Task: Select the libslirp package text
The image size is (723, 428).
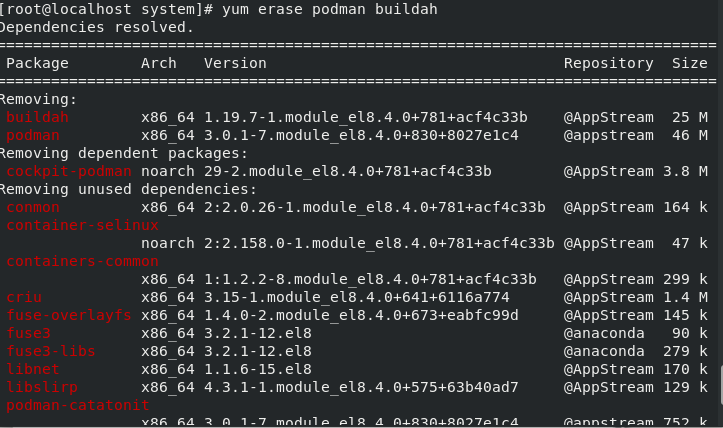Action: (42, 387)
